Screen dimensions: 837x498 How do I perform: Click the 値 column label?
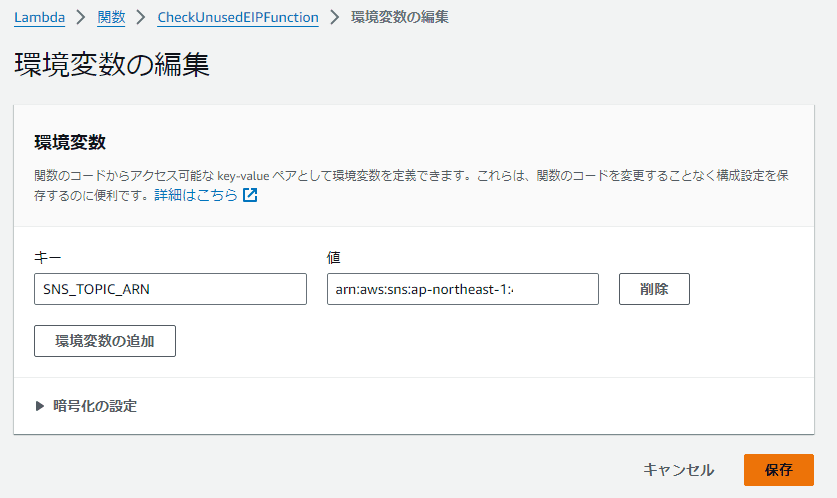click(x=334, y=258)
